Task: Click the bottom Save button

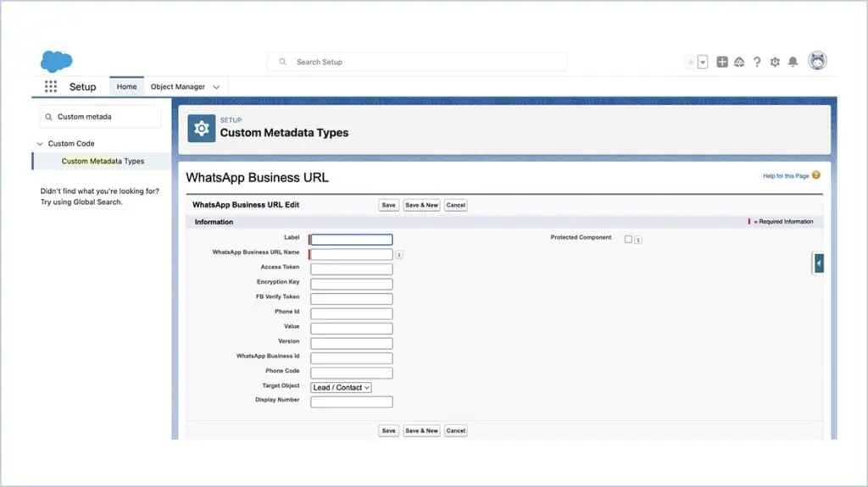Action: click(388, 430)
